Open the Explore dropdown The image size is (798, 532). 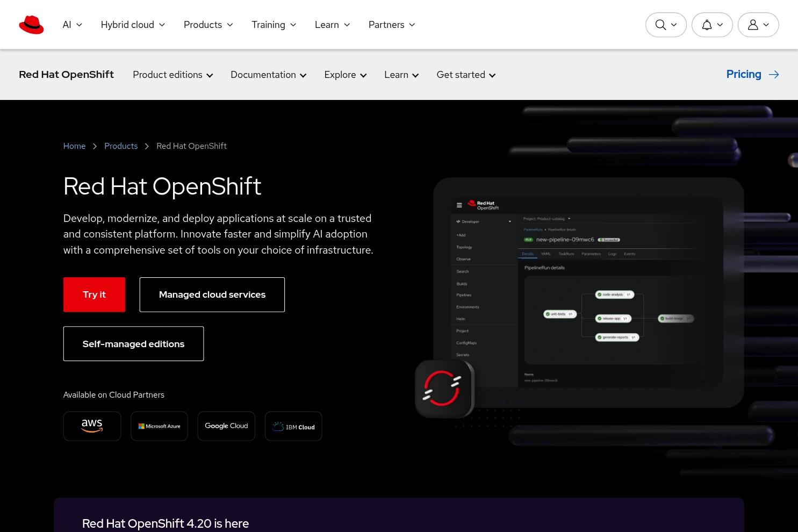click(x=346, y=75)
